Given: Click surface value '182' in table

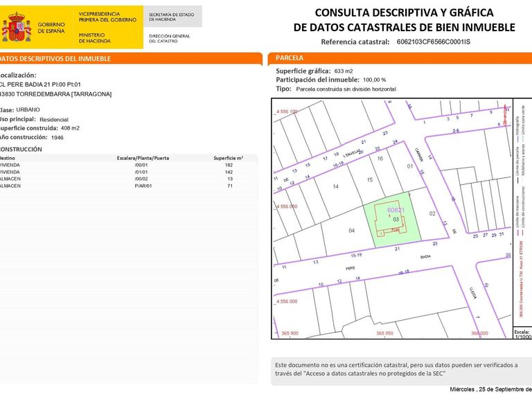Looking at the screenshot, I should point(229,166).
